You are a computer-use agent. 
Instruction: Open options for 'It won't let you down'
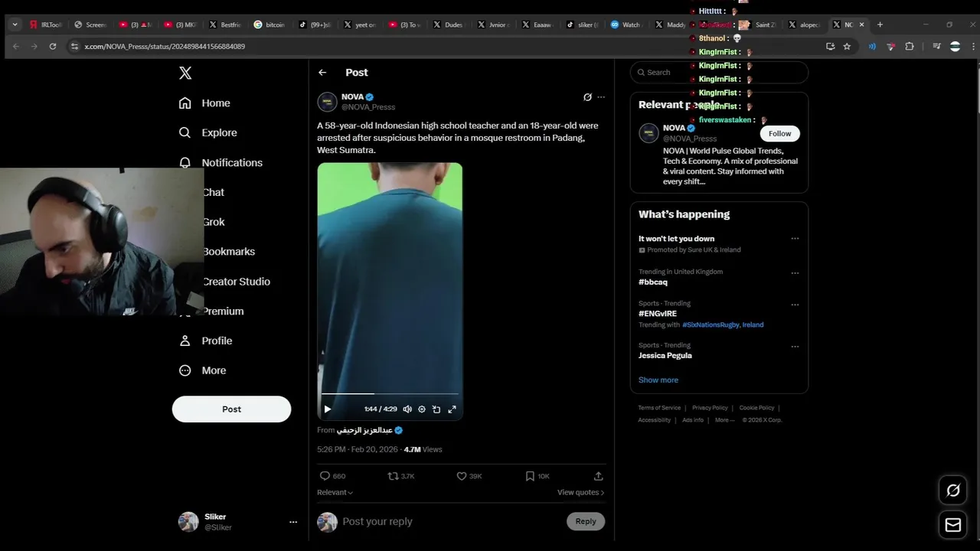(x=795, y=239)
